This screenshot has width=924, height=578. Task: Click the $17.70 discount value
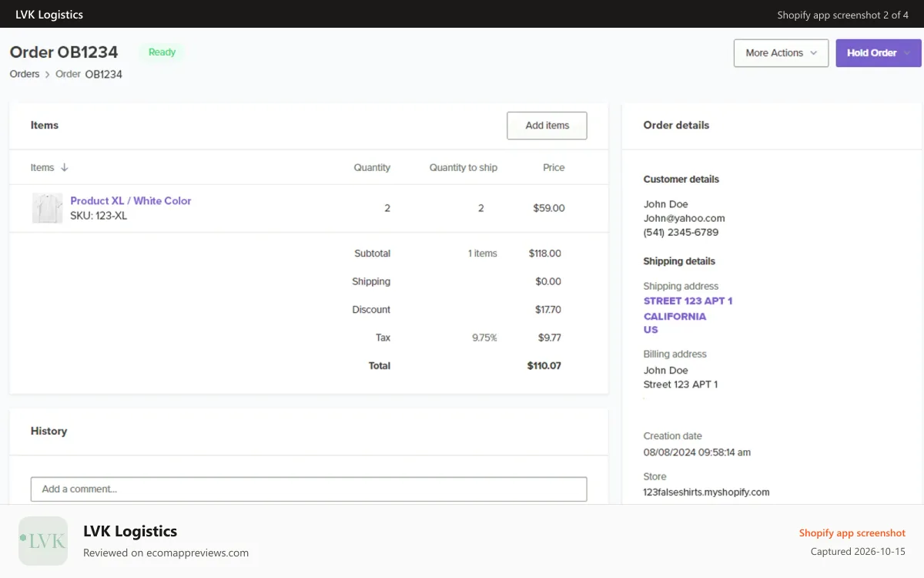click(548, 309)
